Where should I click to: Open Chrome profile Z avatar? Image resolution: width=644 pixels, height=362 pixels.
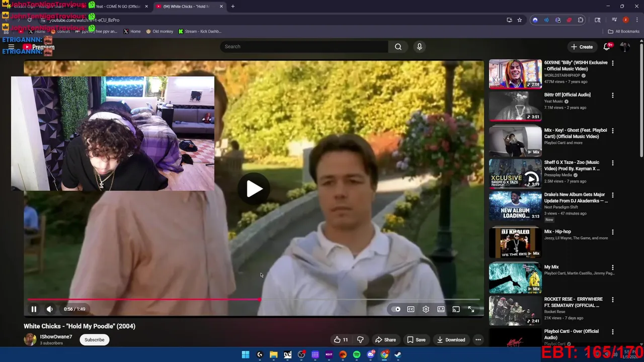point(625,20)
